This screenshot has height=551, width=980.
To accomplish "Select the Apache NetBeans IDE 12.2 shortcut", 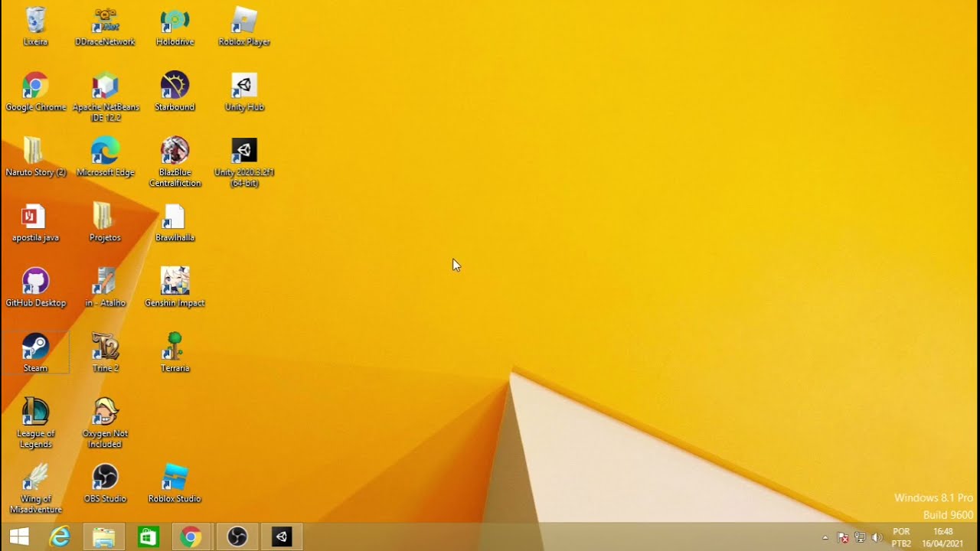I will click(105, 97).
